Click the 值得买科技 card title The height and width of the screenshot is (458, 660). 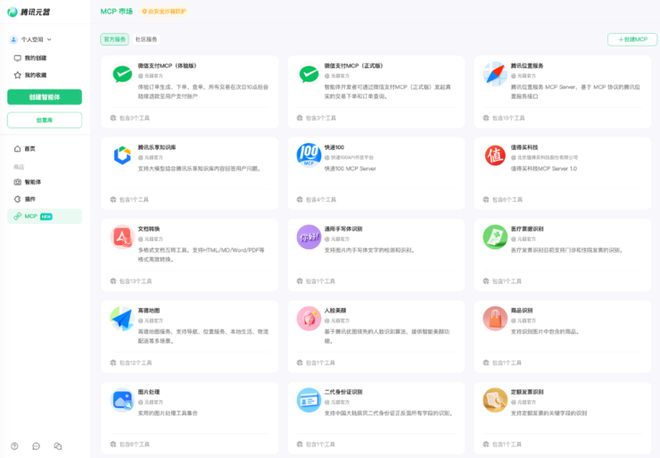[x=524, y=147]
